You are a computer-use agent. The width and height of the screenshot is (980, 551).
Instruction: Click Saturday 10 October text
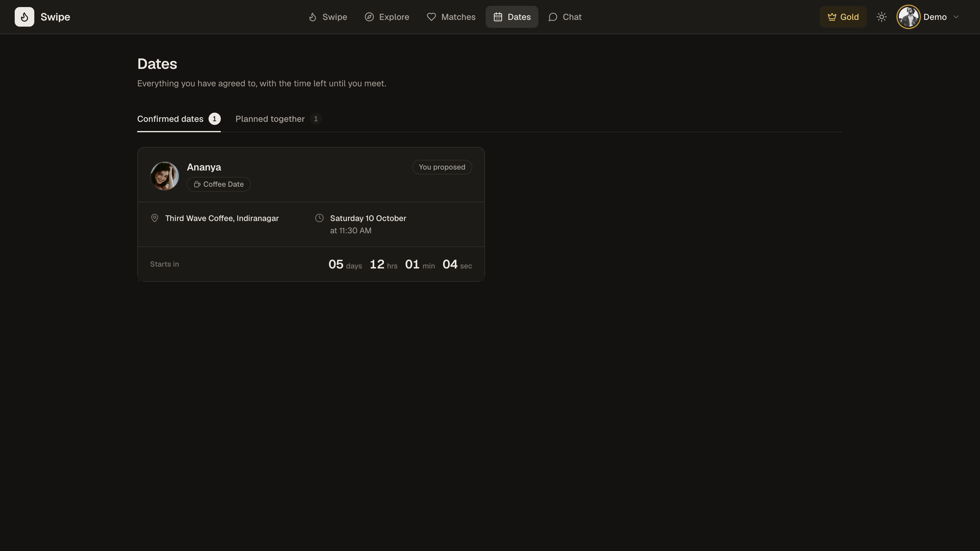(368, 218)
